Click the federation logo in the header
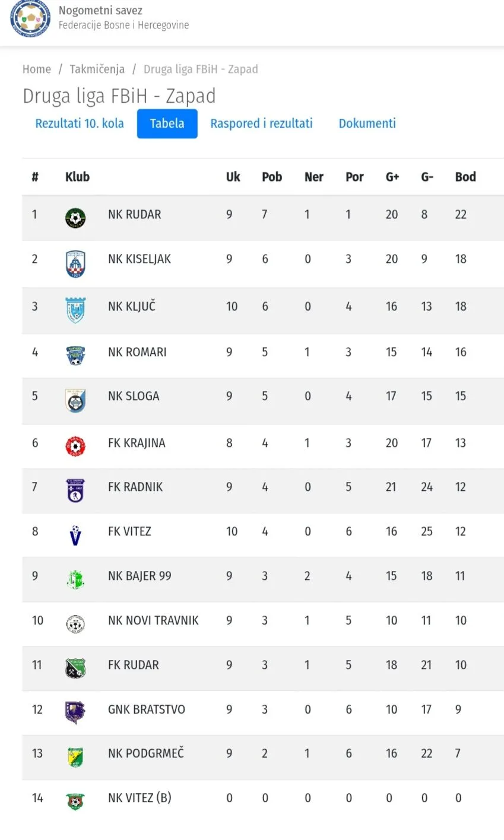 tap(30, 18)
